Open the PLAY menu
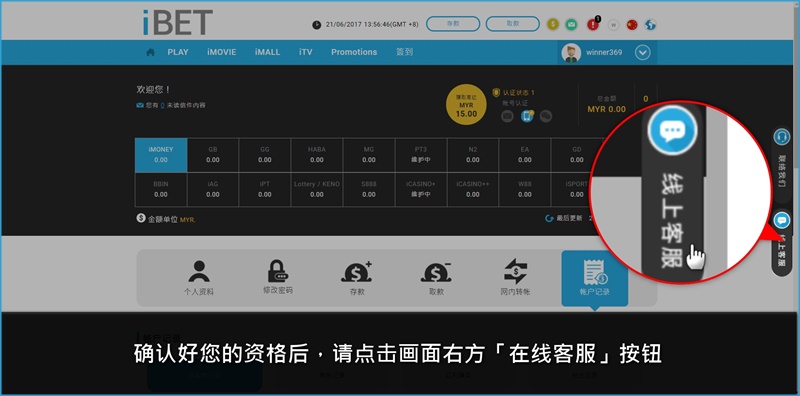This screenshot has height=396, width=800. (178, 52)
